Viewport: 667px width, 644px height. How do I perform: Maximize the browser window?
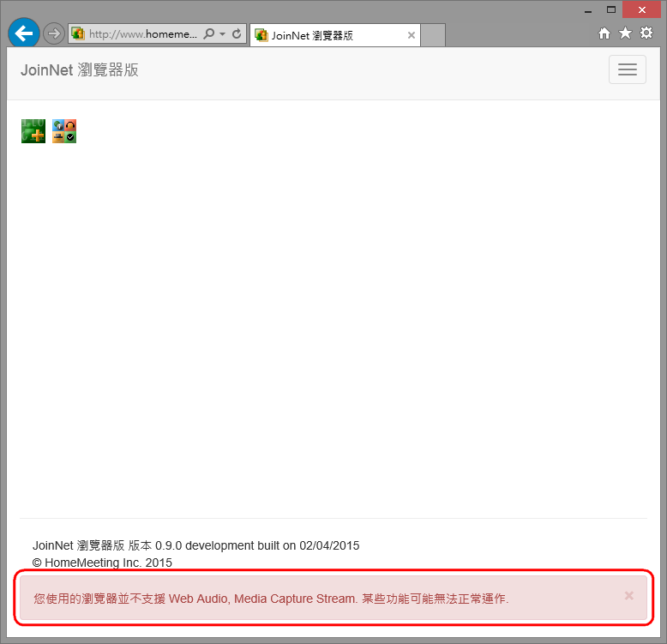coord(611,9)
